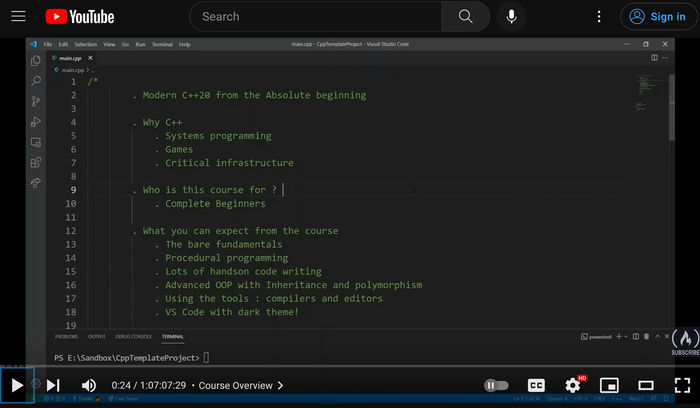Open the YouTube hamburger guide menu
This screenshot has height=408, width=700.
[18, 17]
